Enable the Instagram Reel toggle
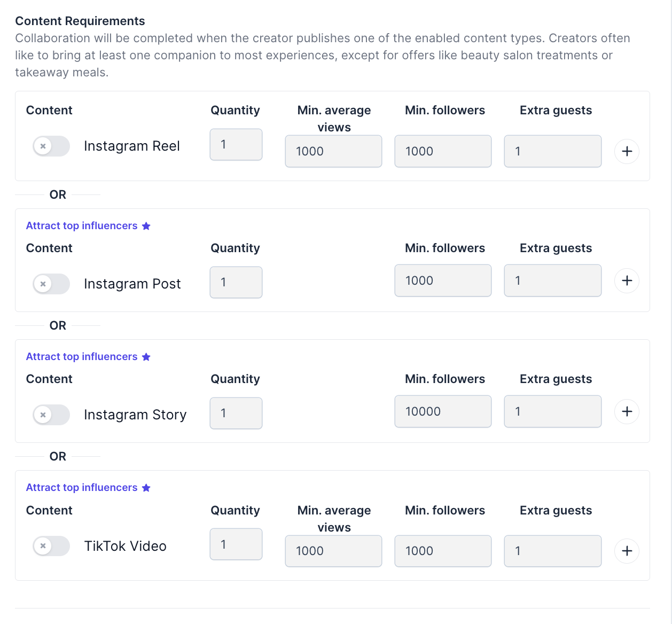Image resolution: width=672 pixels, height=624 pixels. click(x=51, y=146)
